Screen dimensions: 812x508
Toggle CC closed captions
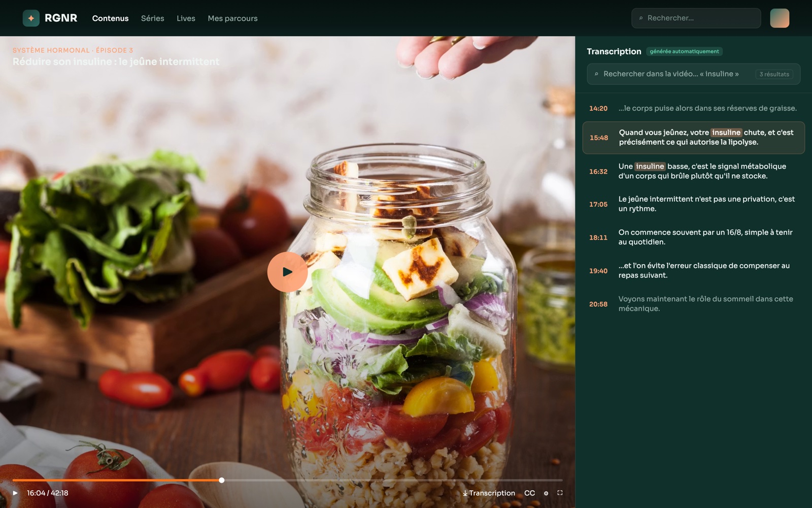pyautogui.click(x=529, y=493)
